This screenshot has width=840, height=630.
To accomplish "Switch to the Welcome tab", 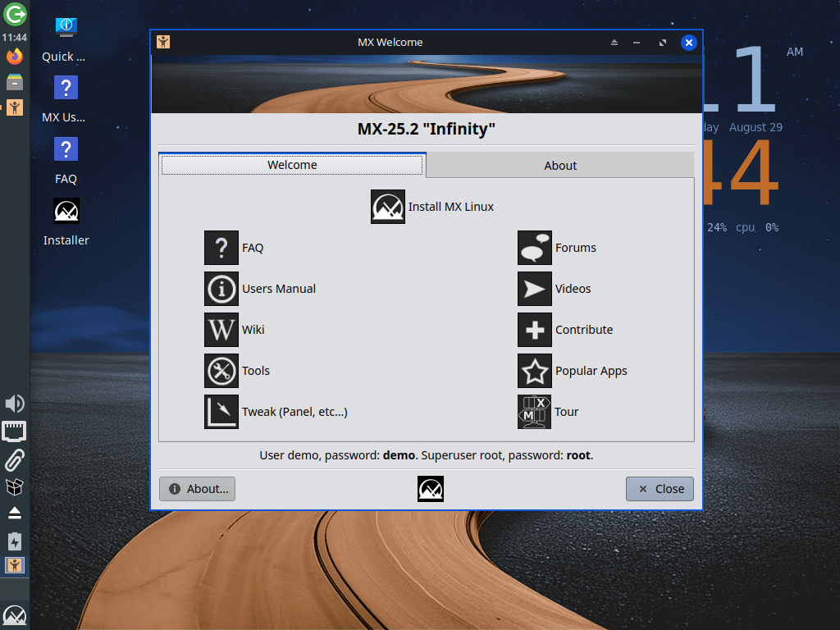I will [292, 165].
